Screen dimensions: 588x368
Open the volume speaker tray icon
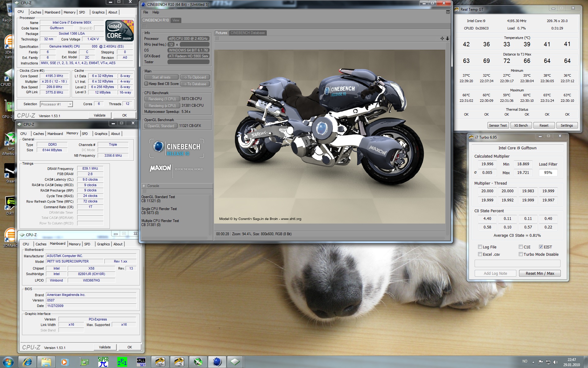coord(556,362)
